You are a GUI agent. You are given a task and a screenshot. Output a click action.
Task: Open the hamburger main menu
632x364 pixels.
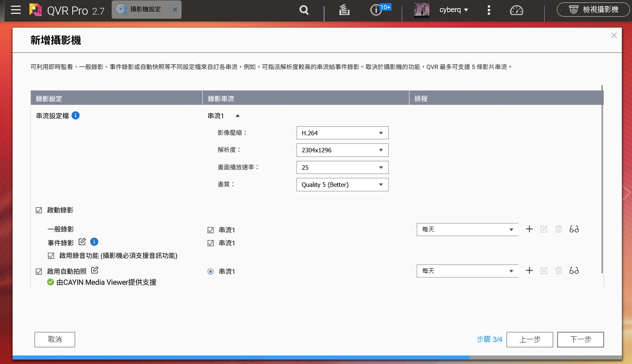16,10
